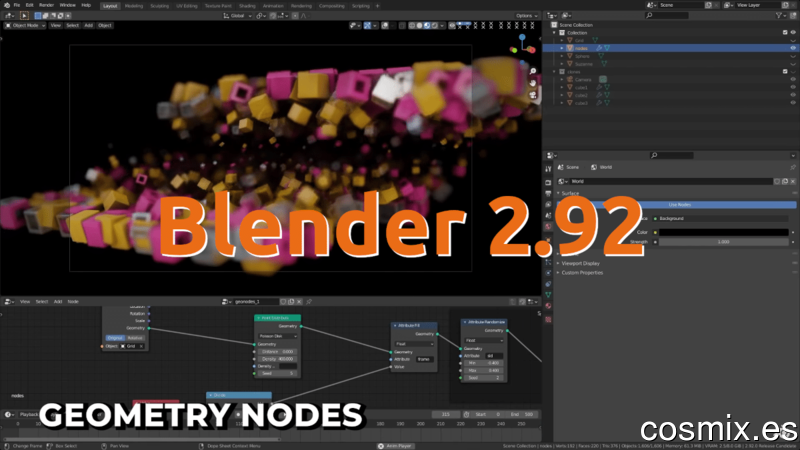The width and height of the screenshot is (800, 450).
Task: Open the outliner display mode icon
Action: (x=566, y=16)
